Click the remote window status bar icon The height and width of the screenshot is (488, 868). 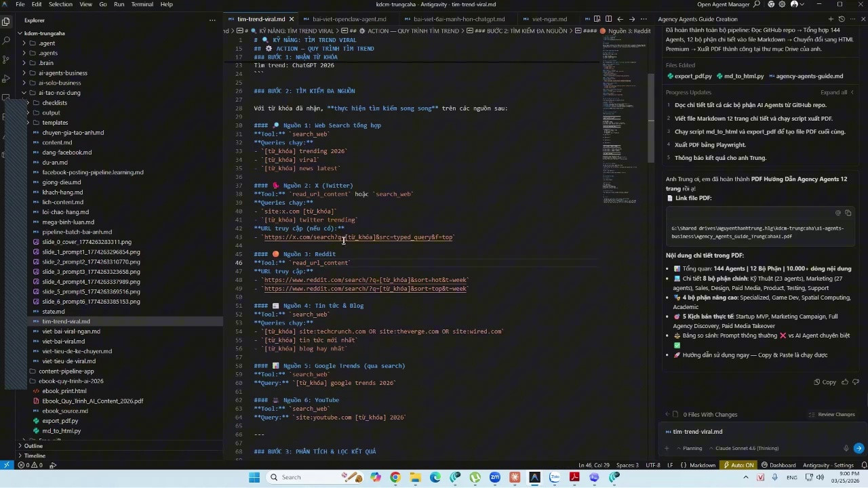[6, 466]
